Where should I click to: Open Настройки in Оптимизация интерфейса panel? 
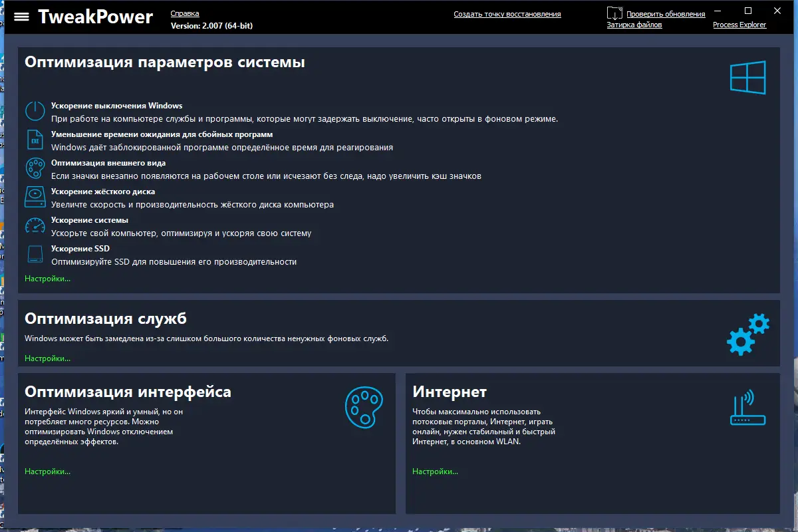(48, 471)
